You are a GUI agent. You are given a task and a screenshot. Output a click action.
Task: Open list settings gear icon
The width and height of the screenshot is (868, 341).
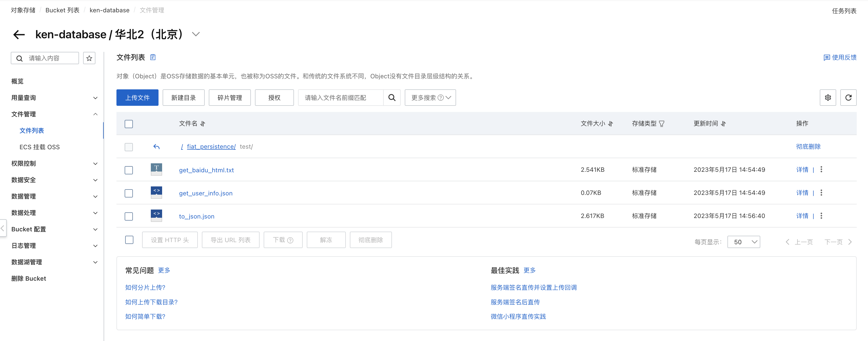coord(827,98)
